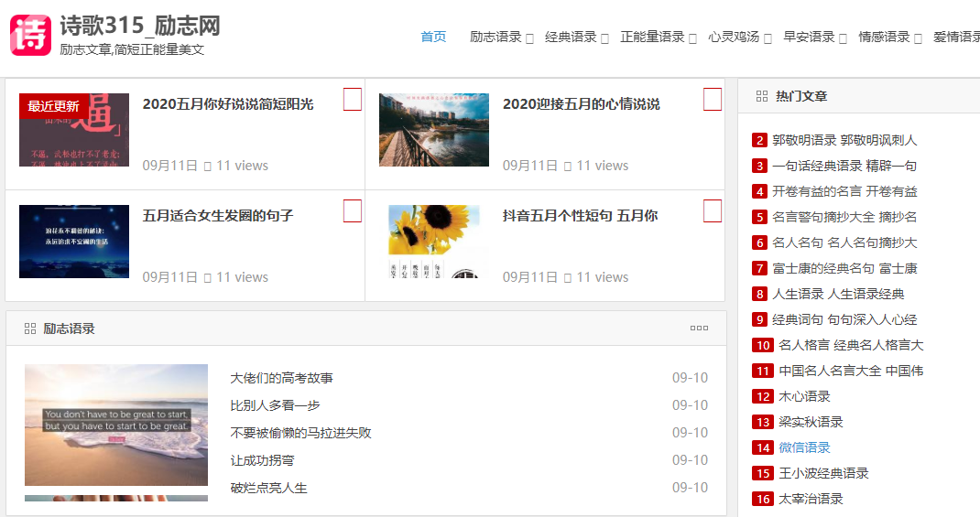Click rank badge number 2
The width and height of the screenshot is (980, 517).
tap(759, 140)
